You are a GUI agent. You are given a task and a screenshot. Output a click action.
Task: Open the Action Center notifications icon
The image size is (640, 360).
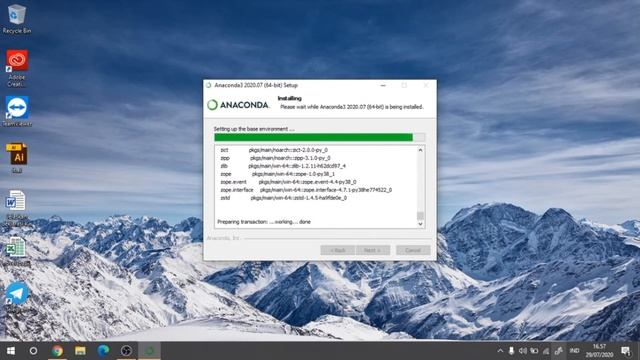coord(625,351)
